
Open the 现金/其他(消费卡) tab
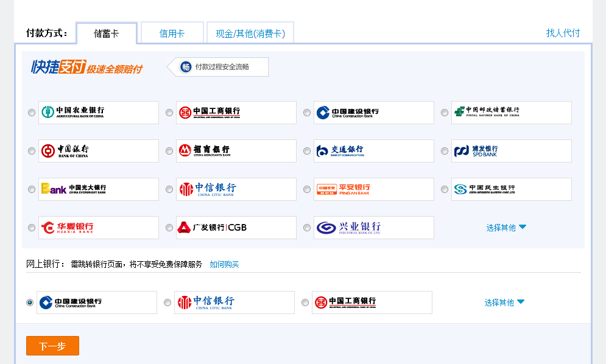click(250, 33)
